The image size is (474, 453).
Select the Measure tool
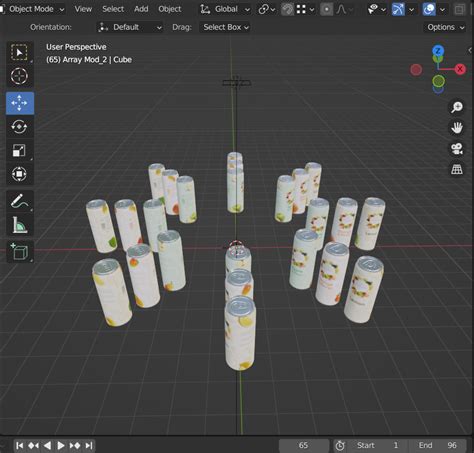(x=20, y=225)
